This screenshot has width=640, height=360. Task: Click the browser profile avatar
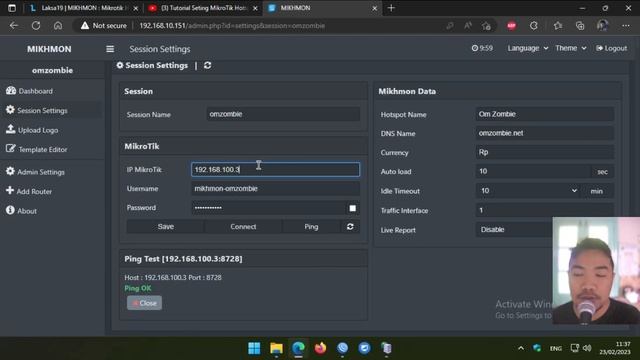coord(602,25)
